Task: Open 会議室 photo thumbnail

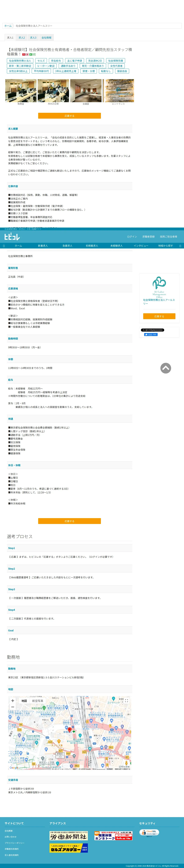Action: point(86,91)
